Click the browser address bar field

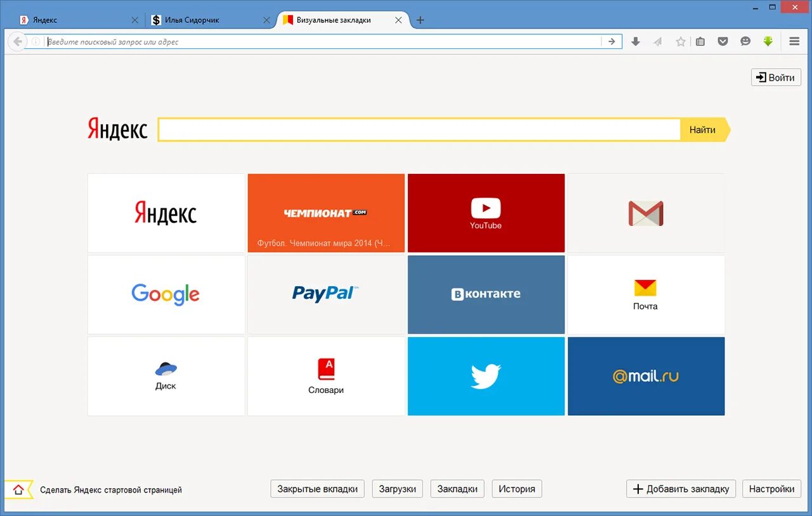click(x=324, y=42)
